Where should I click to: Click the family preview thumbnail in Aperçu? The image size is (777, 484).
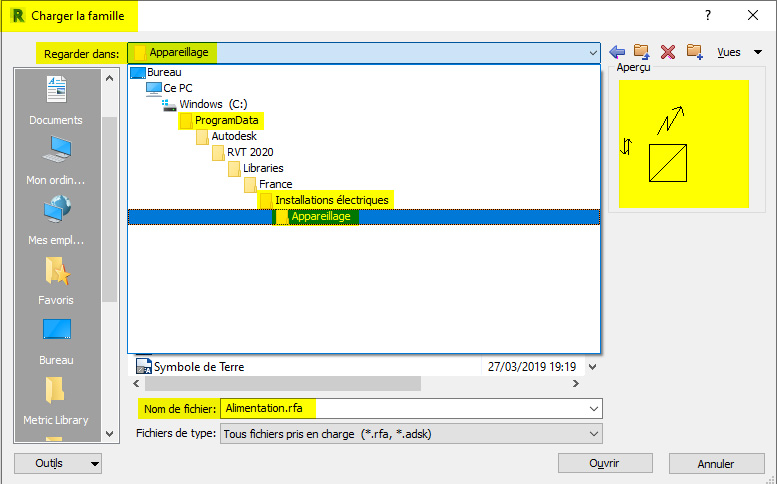684,144
